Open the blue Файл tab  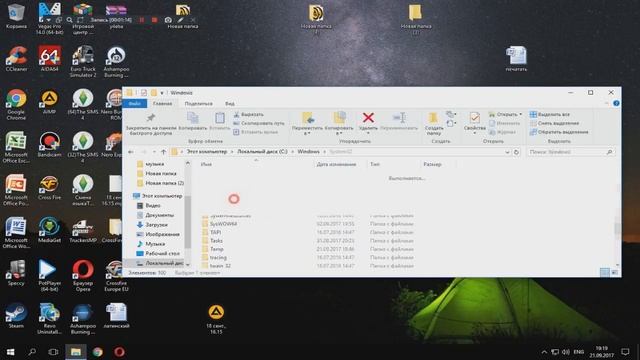click(x=135, y=104)
